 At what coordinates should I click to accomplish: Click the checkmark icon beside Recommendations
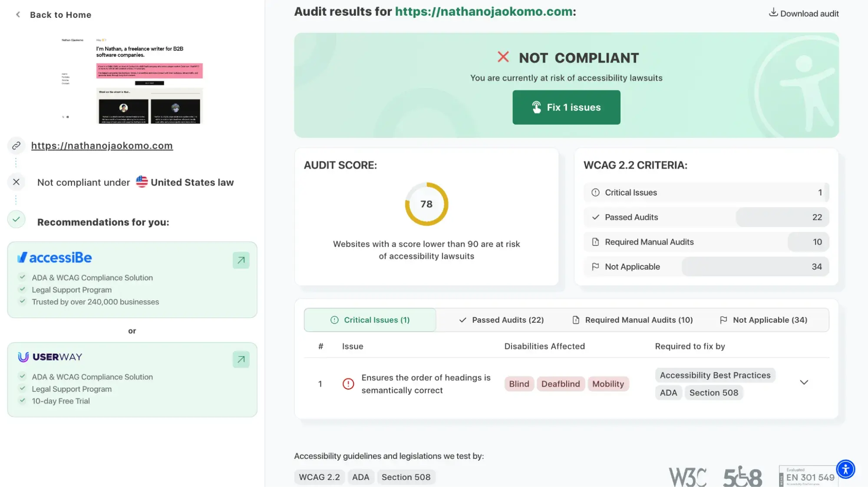pos(16,219)
